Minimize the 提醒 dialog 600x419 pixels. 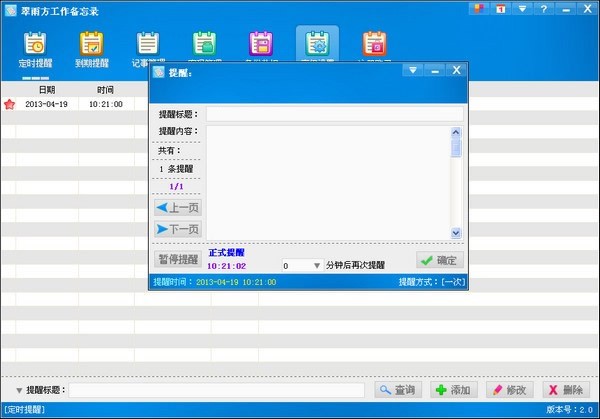pyautogui.click(x=435, y=70)
